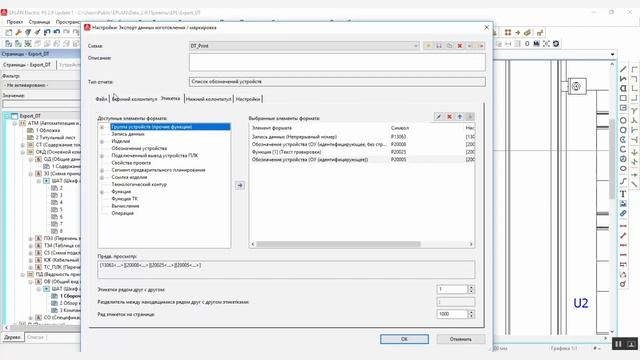Expand 'Функция' tree node
640x360 pixels.
coord(102,192)
